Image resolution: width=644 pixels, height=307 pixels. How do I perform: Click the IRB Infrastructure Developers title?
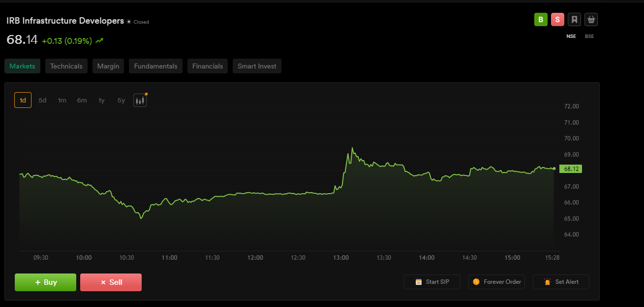pos(65,21)
